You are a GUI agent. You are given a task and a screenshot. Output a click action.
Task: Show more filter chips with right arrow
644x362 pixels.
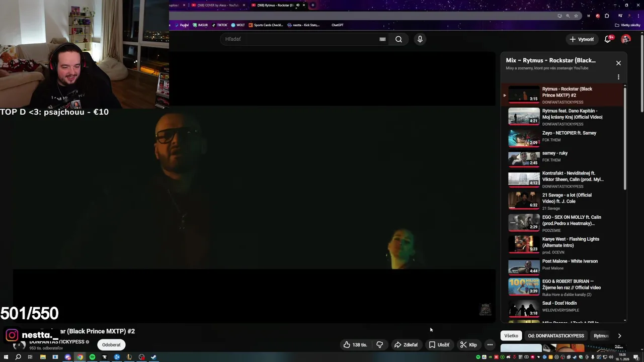pos(619,336)
